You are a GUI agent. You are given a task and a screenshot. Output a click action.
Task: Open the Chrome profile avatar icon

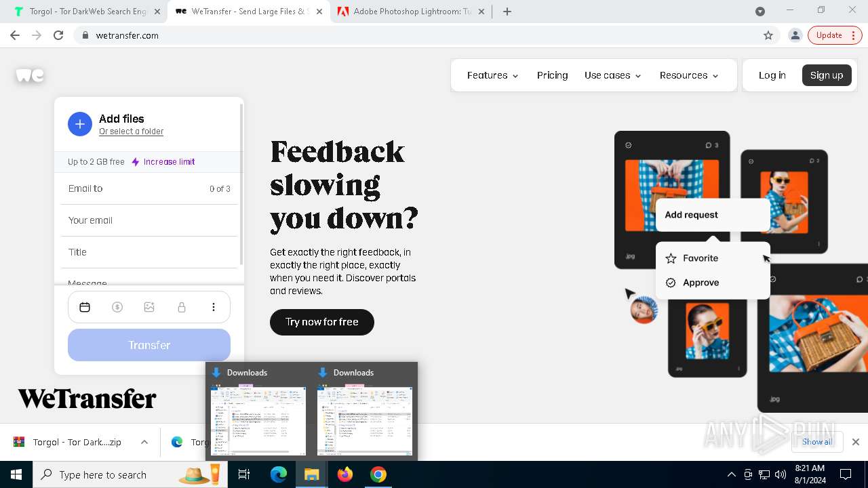click(x=795, y=35)
